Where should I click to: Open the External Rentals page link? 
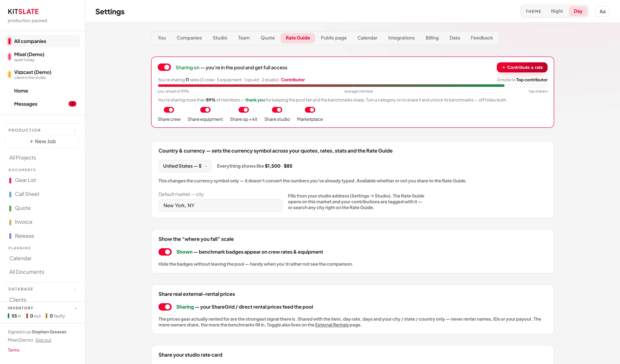(332, 325)
